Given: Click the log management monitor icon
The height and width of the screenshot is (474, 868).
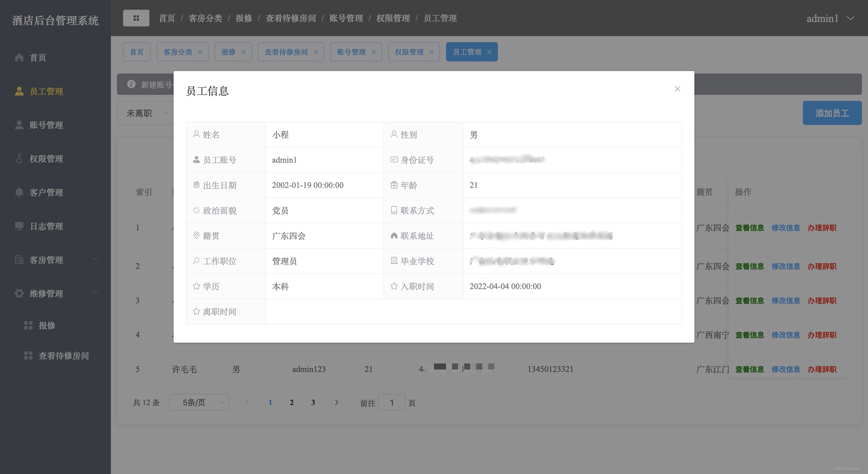Looking at the screenshot, I should point(19,226).
